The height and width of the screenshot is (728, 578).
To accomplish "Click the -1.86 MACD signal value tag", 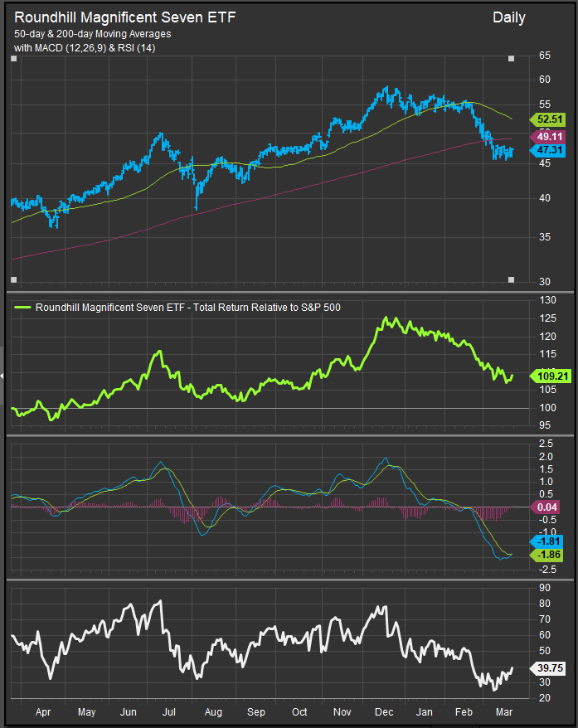I will pyautogui.click(x=546, y=555).
